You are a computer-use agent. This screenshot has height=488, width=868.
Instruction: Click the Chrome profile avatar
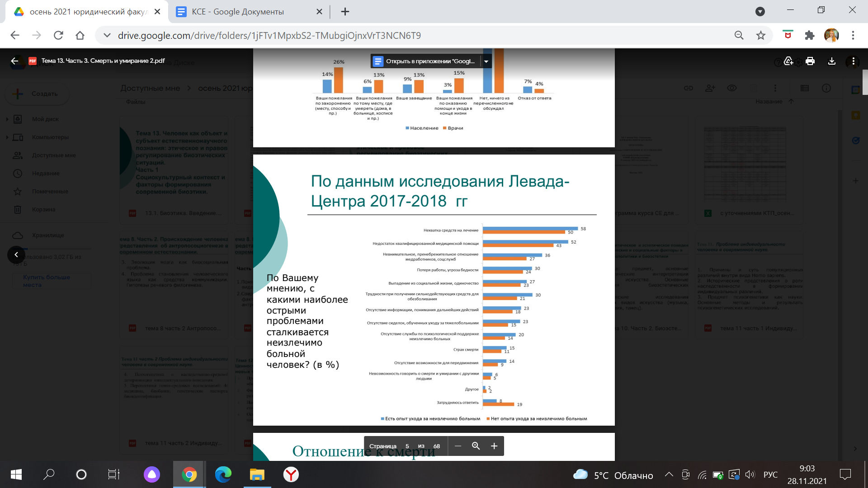[x=831, y=35]
